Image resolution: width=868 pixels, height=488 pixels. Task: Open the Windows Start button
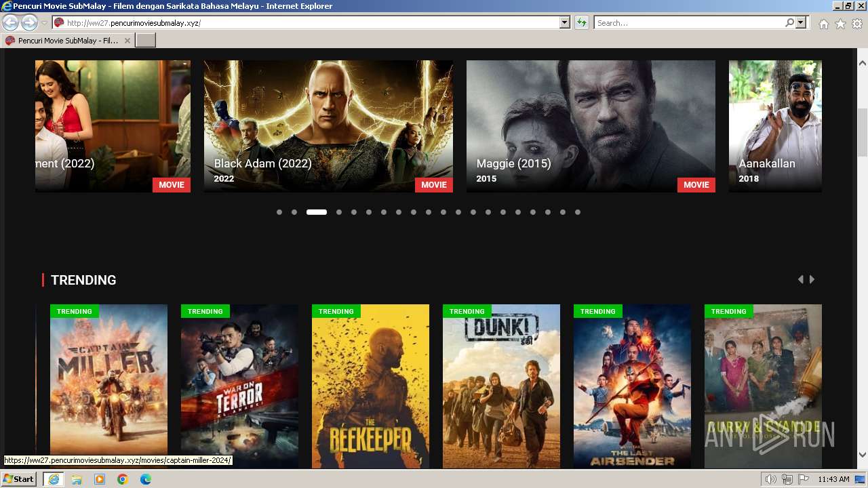(19, 479)
